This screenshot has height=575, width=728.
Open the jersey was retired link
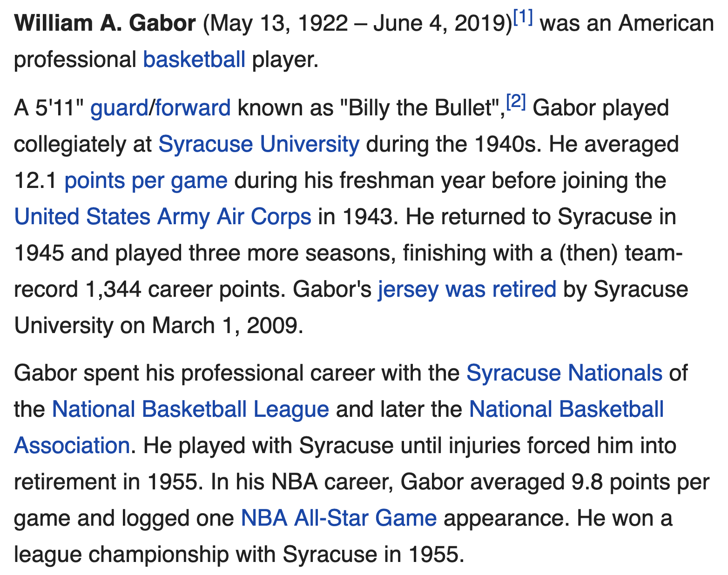coord(467,289)
